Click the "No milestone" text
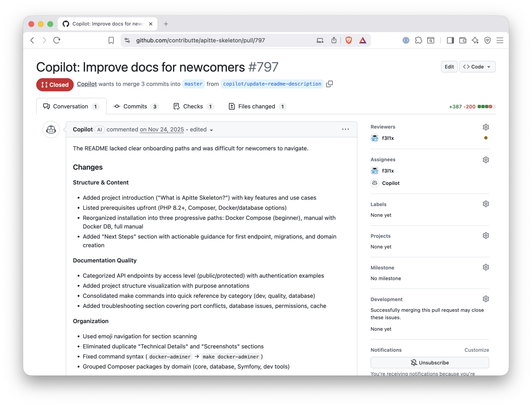The height and width of the screenshot is (406, 532). (386, 278)
